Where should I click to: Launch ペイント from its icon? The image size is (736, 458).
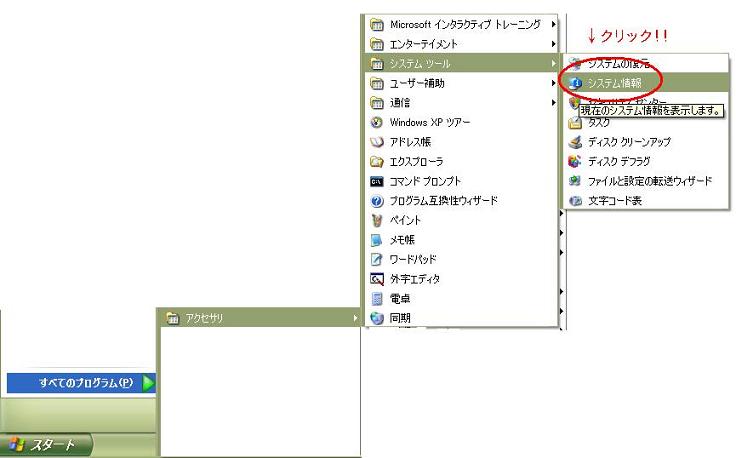[377, 220]
